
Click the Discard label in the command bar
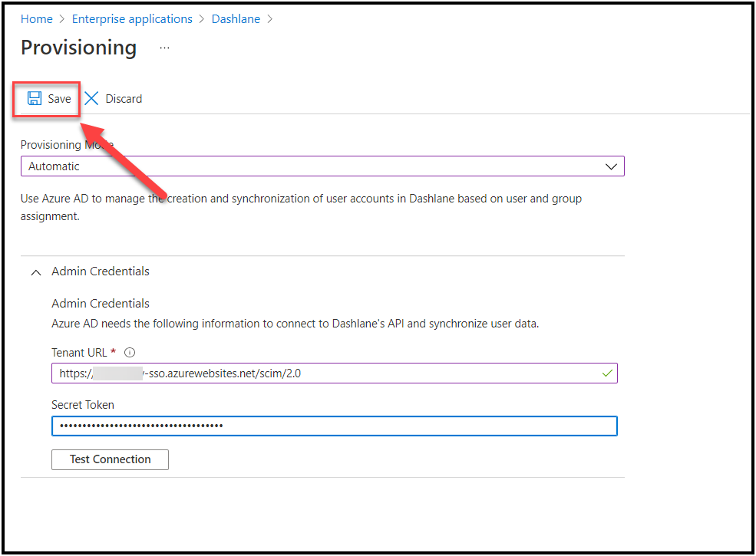[x=124, y=99]
